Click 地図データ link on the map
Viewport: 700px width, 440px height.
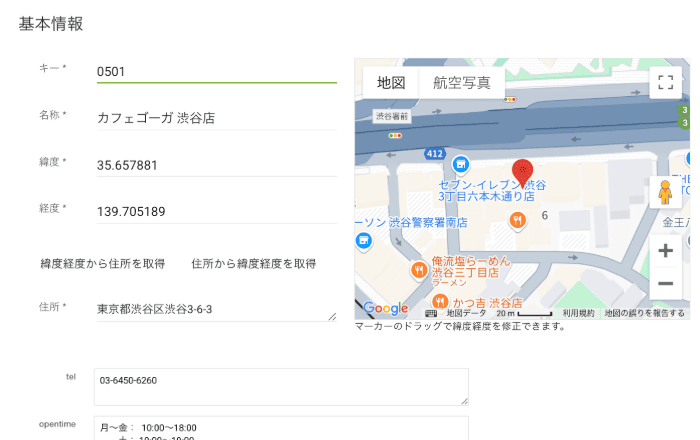[x=466, y=313]
